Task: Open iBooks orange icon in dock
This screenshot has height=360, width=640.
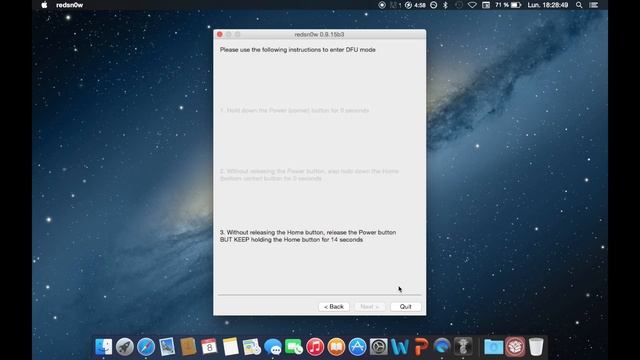Action: pos(336,347)
